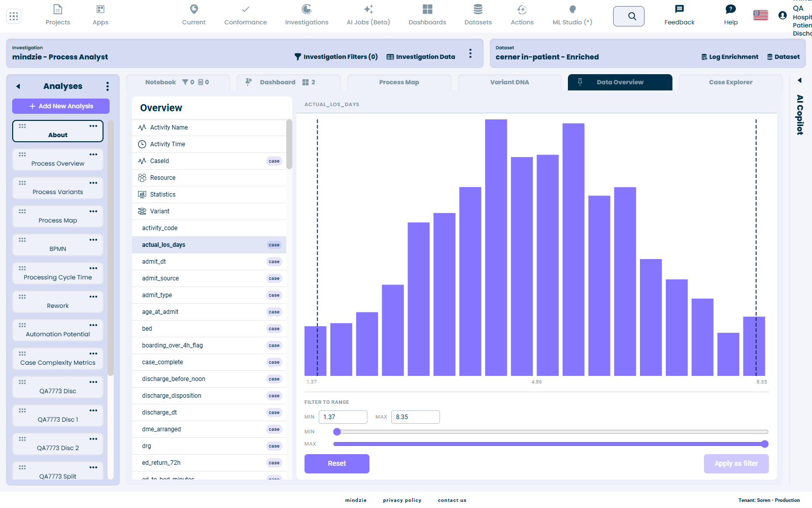The height and width of the screenshot is (508, 812).
Task: Open the Analyses panel kebab menu
Action: (107, 86)
